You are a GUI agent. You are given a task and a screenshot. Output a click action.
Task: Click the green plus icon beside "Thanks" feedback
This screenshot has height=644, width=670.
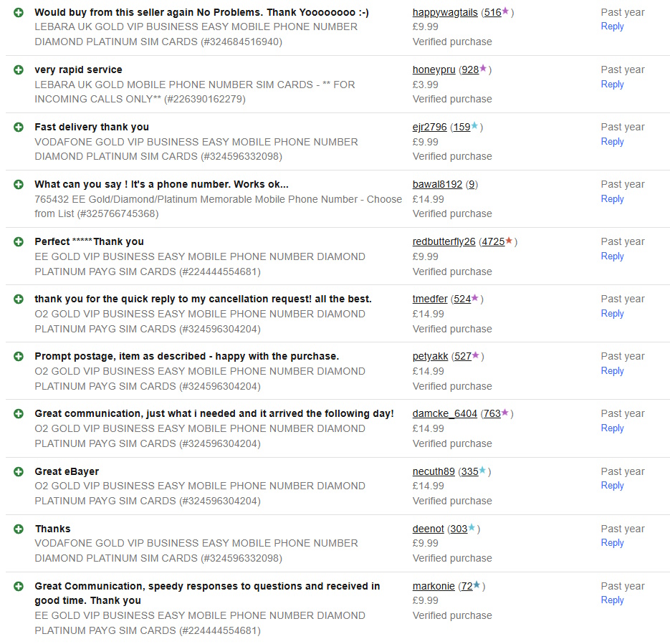point(19,529)
